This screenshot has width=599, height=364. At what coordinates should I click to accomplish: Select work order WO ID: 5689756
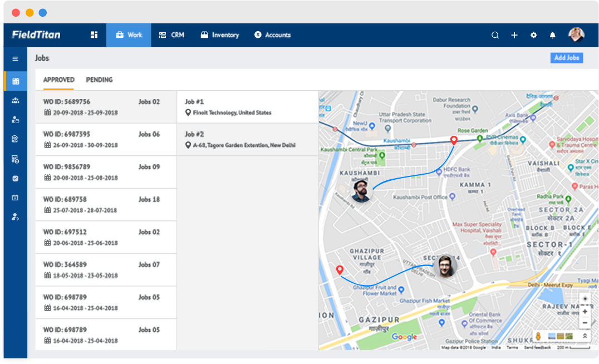106,107
